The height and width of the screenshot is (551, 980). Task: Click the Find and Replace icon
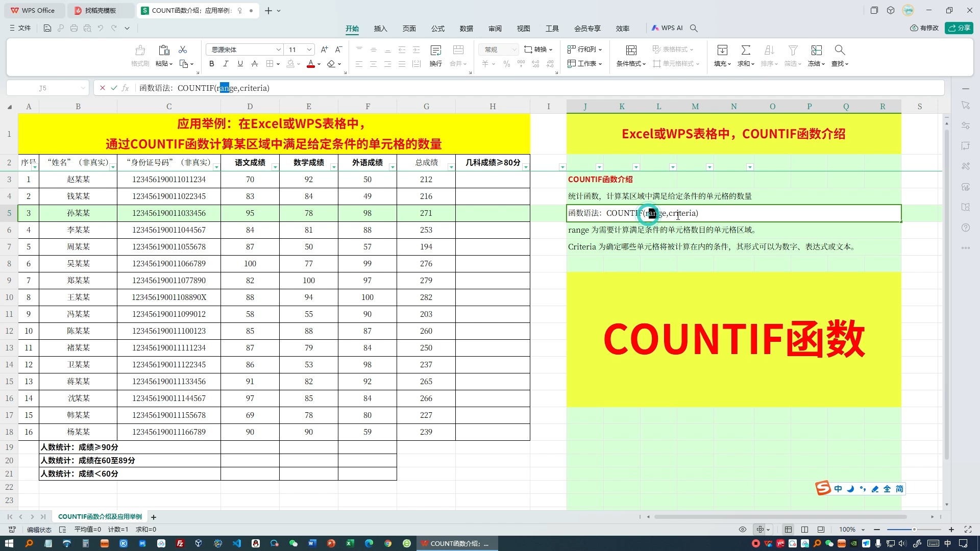pos(839,49)
